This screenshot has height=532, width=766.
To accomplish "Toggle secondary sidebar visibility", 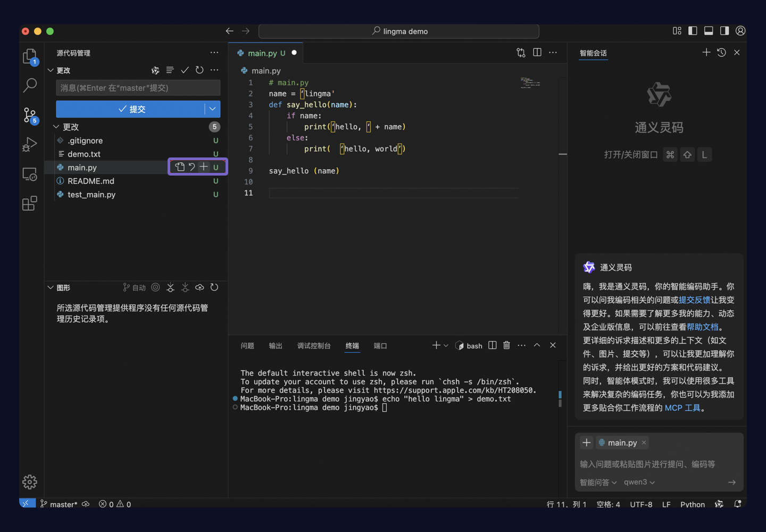I will pyautogui.click(x=725, y=31).
